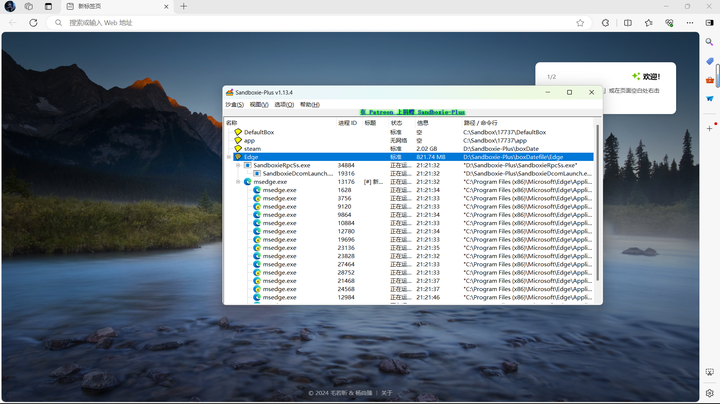Collapse the Edge sandbox tree node
This screenshot has height=404, width=720.
[229, 157]
